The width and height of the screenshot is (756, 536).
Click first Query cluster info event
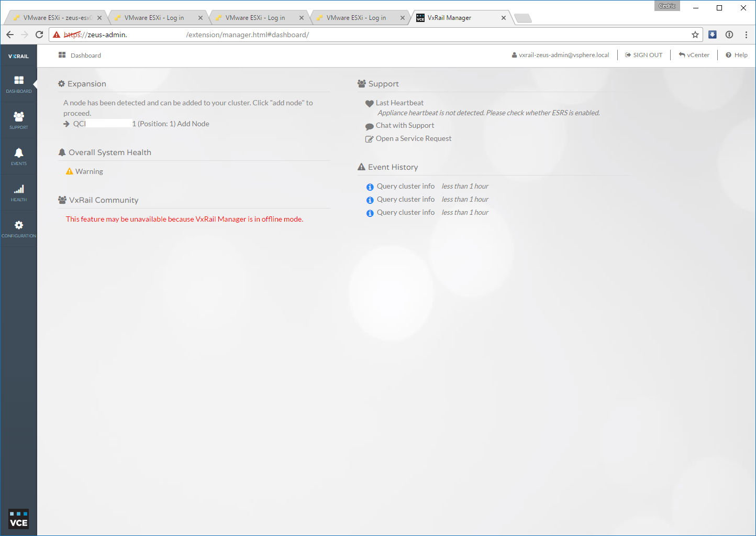pos(405,187)
